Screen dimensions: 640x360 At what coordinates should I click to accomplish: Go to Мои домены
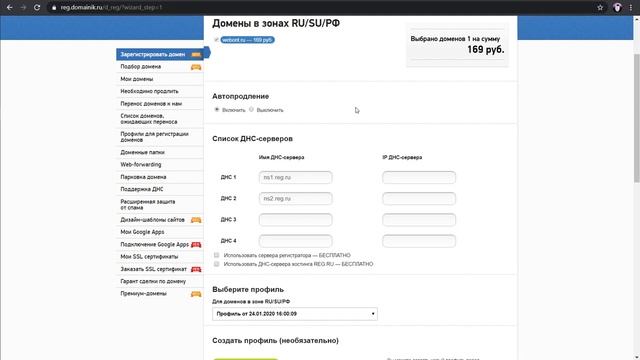tap(137, 79)
